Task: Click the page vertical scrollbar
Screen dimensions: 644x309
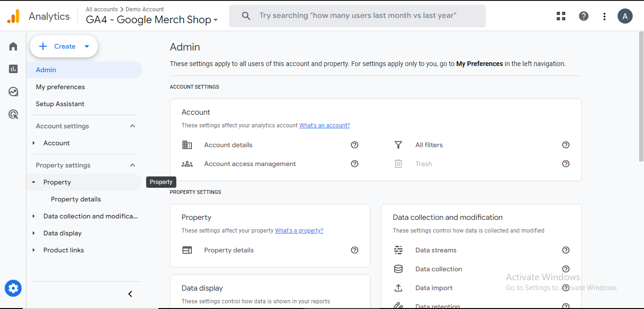Action: pos(641,97)
